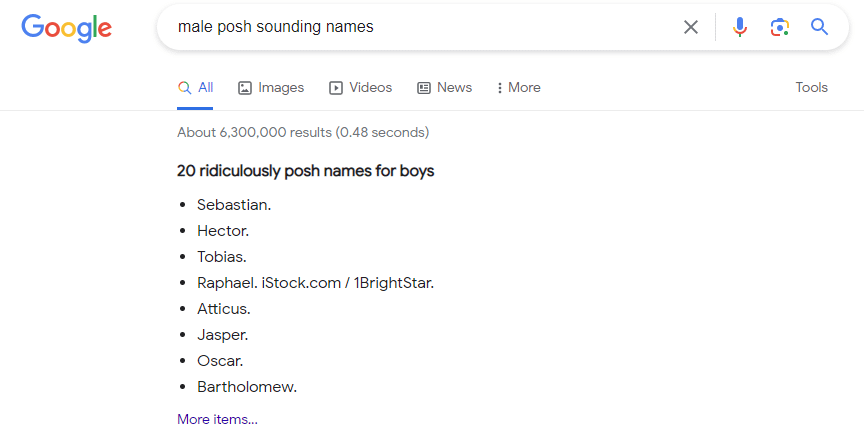Click the Images tab picture icon
This screenshot has height=431, width=864.
(x=245, y=88)
